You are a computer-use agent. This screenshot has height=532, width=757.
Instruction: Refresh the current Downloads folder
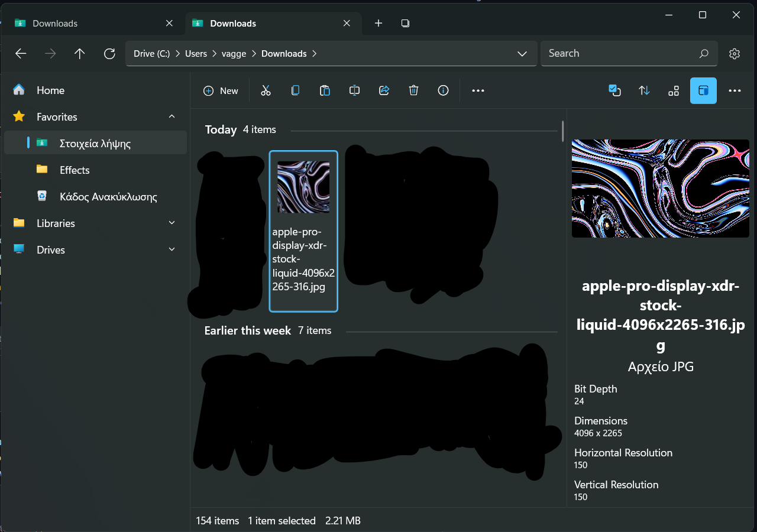pos(109,54)
